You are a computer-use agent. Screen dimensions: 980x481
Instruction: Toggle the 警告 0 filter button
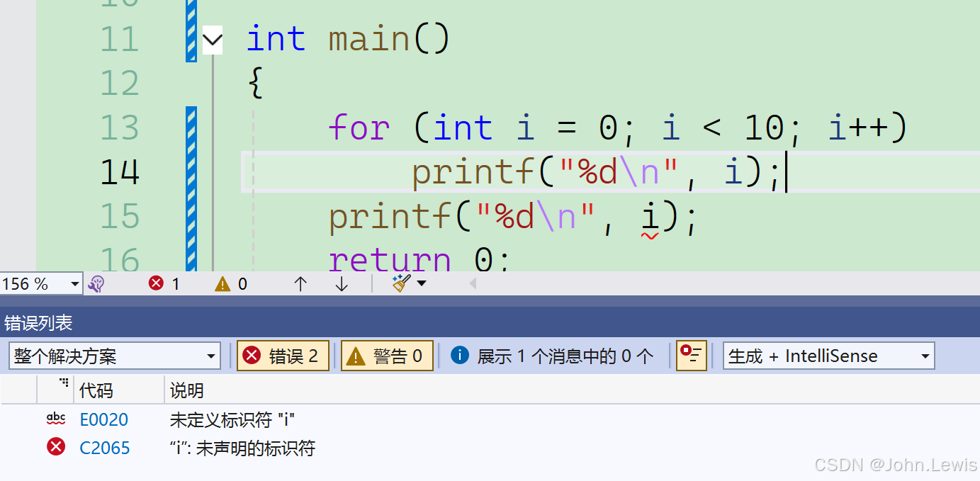tap(387, 356)
